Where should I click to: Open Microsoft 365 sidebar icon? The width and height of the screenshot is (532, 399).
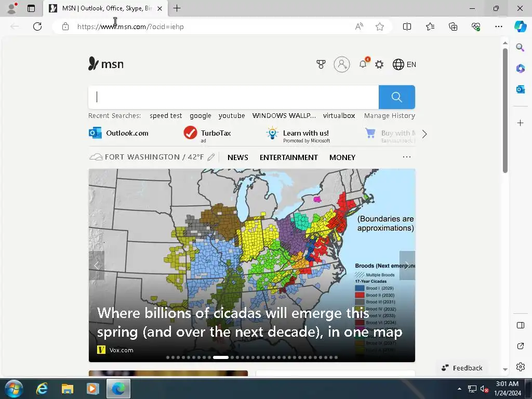point(520,68)
